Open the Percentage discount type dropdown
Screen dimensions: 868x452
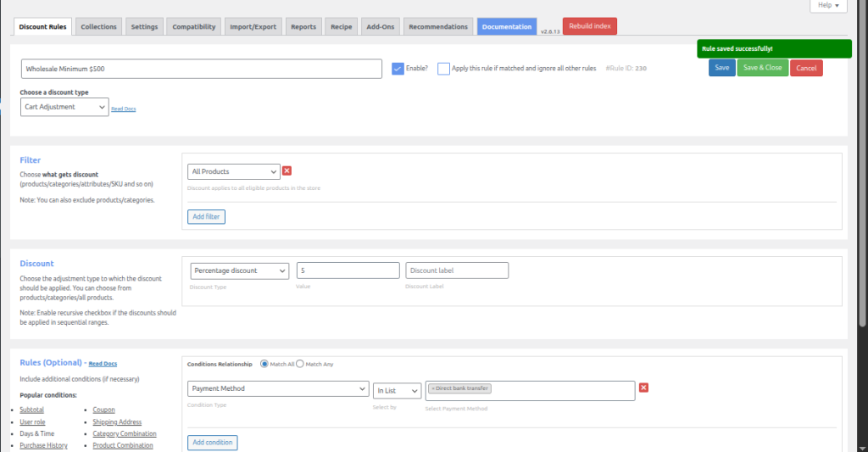point(239,271)
